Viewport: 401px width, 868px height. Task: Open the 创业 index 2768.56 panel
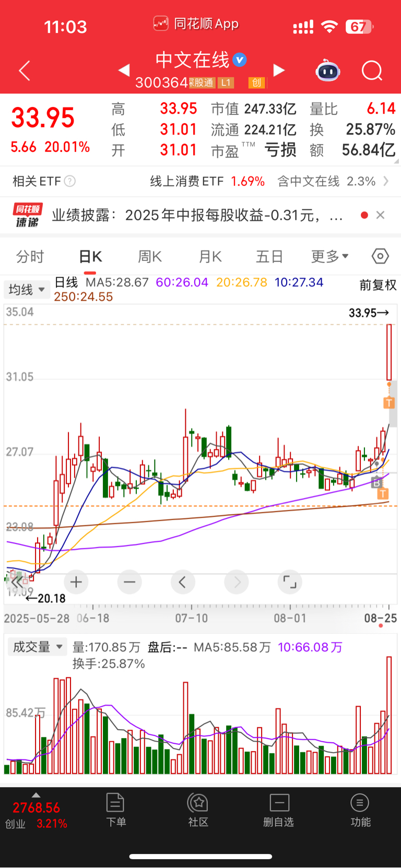(x=36, y=815)
